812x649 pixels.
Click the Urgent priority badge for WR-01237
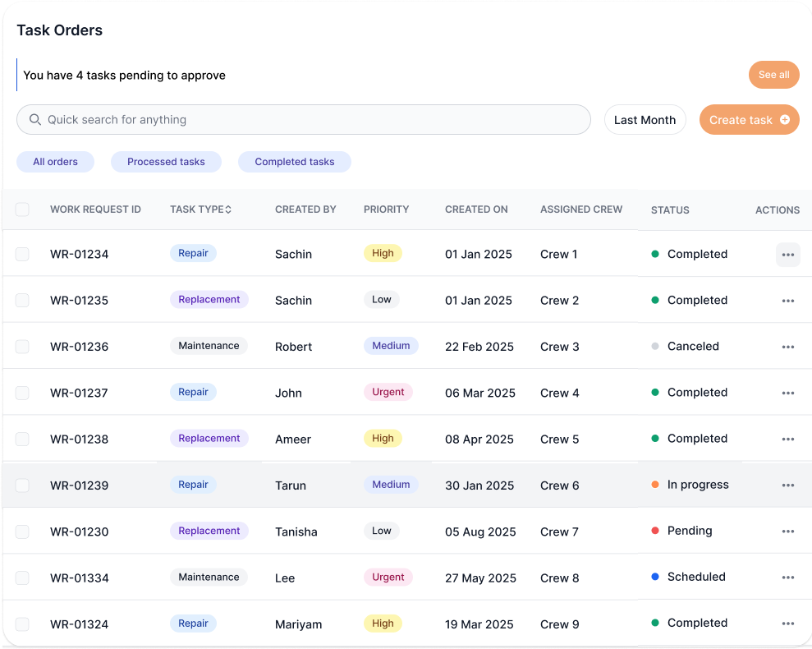pos(388,392)
